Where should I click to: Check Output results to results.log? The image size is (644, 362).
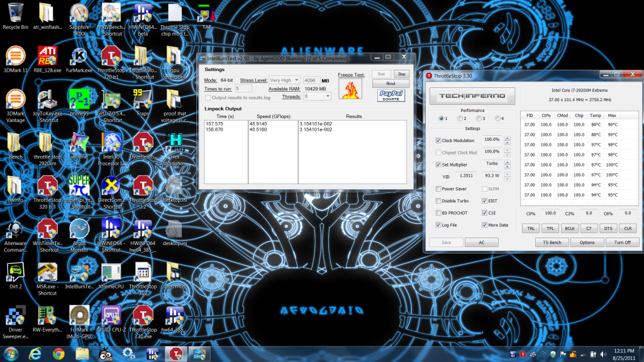click(208, 97)
